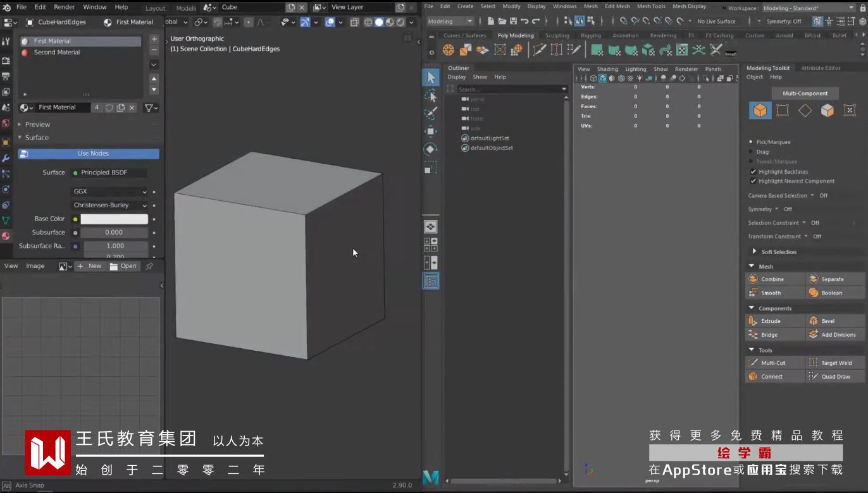Select edge selection mode in Modeling Toolkit
The width and height of the screenshot is (868, 493).
[805, 111]
